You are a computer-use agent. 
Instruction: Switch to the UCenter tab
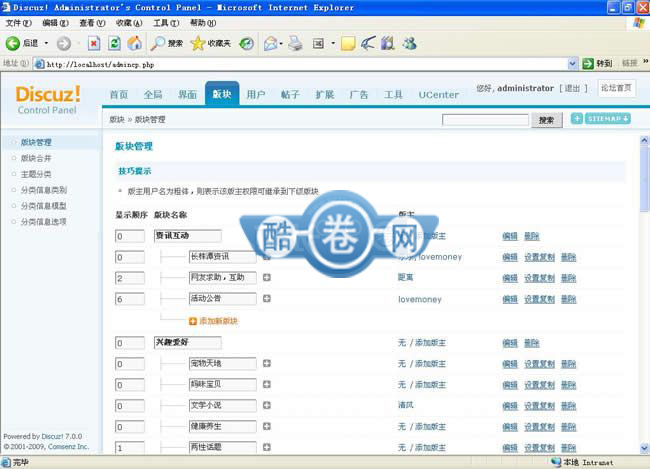click(x=439, y=95)
